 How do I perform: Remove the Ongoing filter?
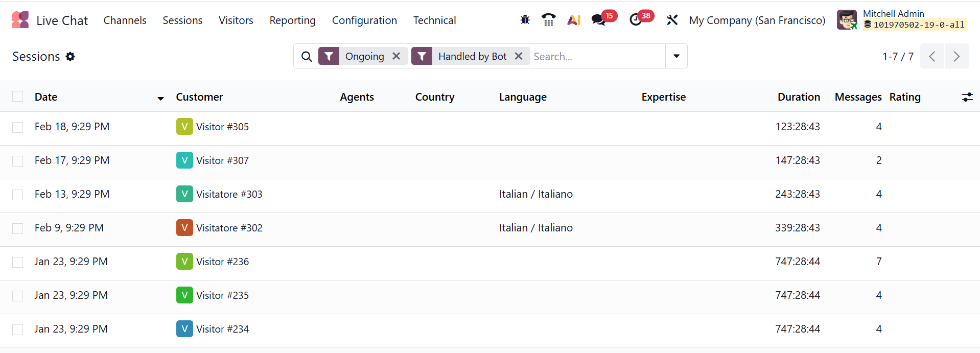pyautogui.click(x=396, y=56)
